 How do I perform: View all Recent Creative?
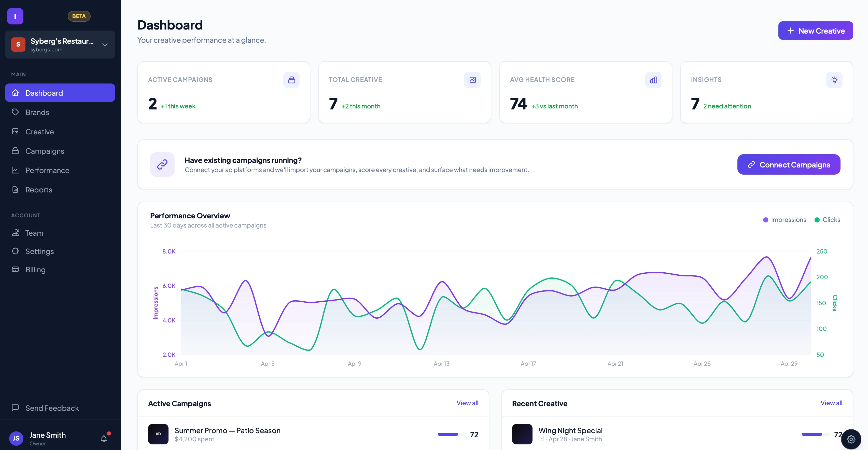831,403
